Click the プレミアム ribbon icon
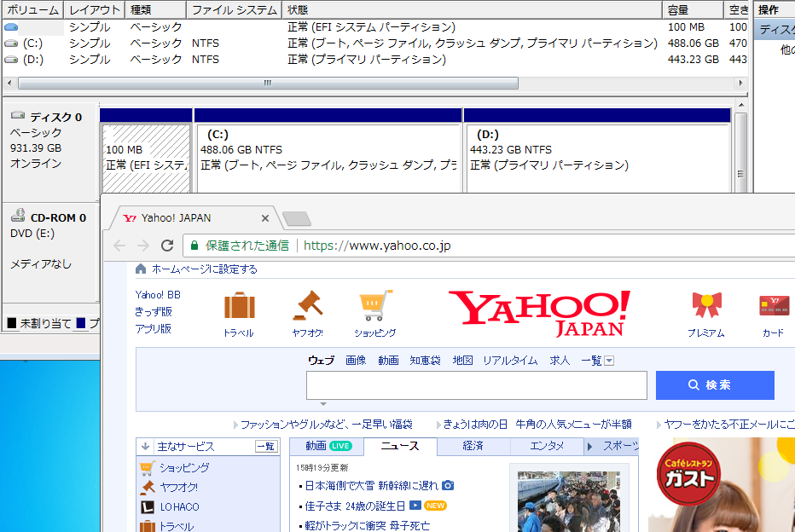The height and width of the screenshot is (532, 795). [707, 304]
